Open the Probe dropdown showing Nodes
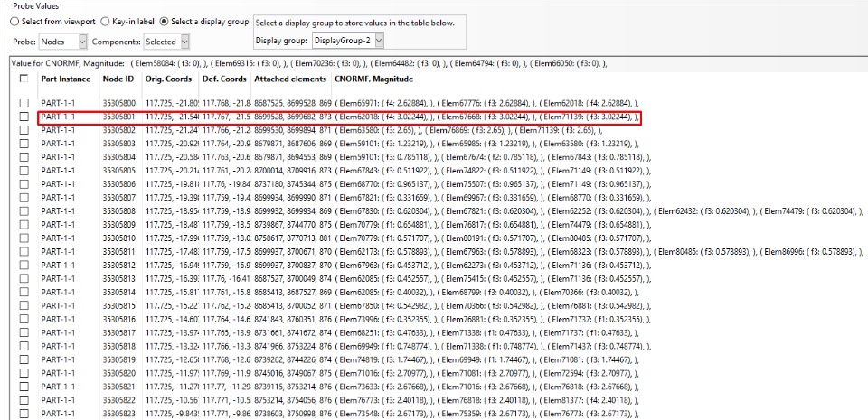The height and width of the screenshot is (420, 868). point(63,41)
